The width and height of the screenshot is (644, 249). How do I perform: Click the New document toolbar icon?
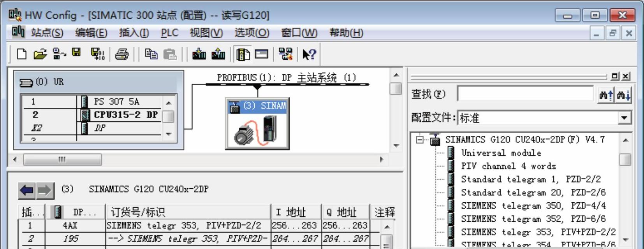[22, 54]
